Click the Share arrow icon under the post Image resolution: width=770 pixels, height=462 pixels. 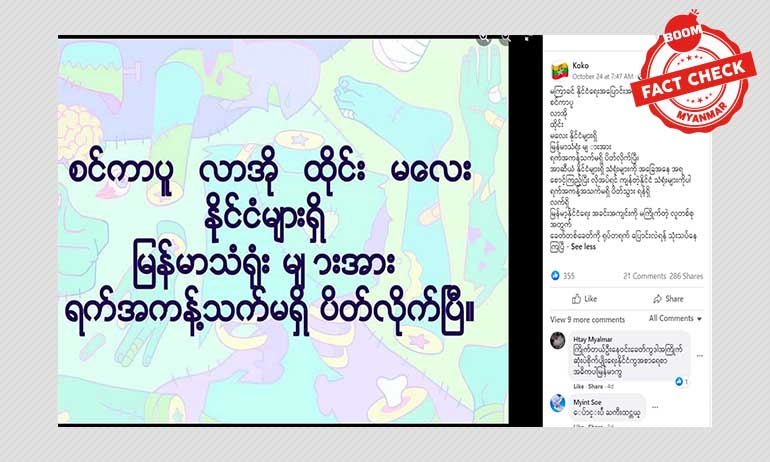pyautogui.click(x=658, y=299)
